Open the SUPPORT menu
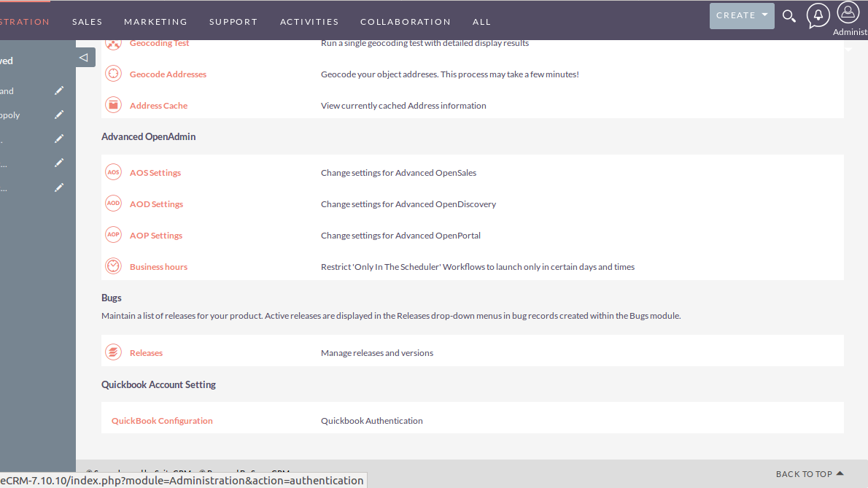868x488 pixels. pyautogui.click(x=233, y=22)
